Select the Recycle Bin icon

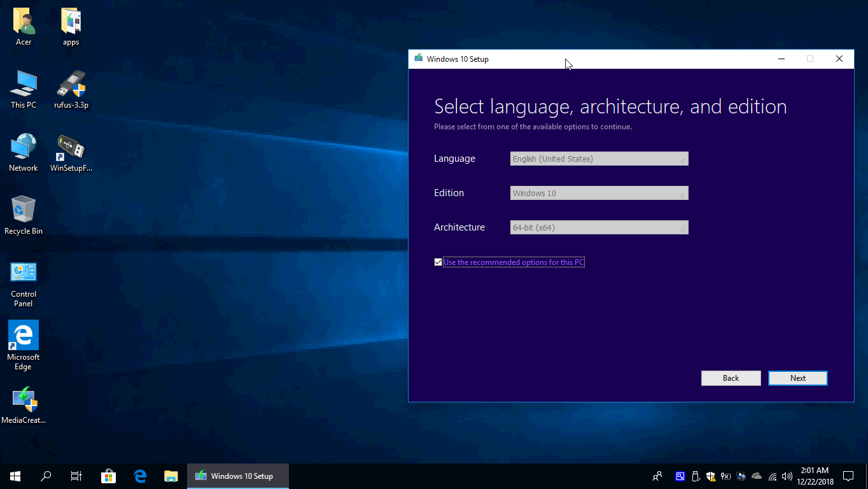point(24,216)
